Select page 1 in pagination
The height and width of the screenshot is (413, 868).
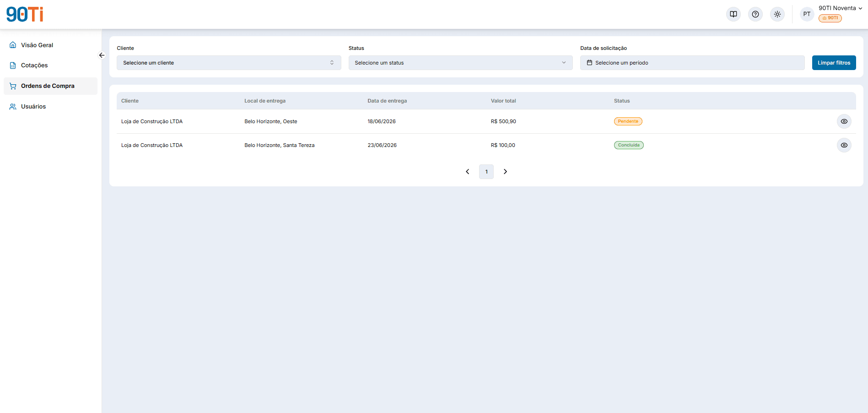486,172
